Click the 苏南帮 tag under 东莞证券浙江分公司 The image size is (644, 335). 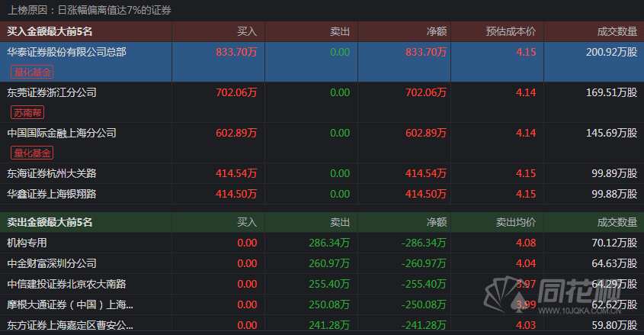point(27,112)
